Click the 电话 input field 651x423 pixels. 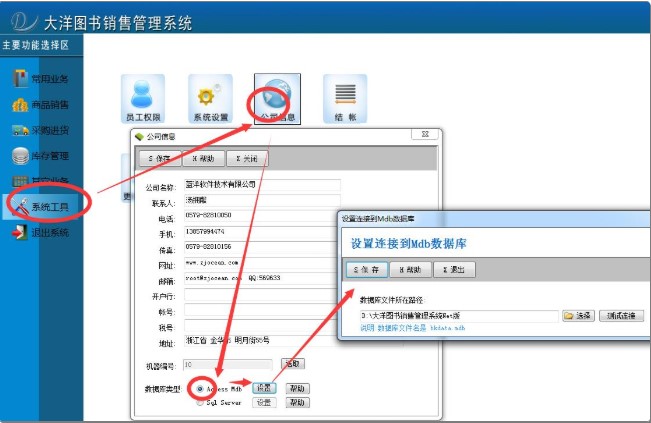coord(262,216)
